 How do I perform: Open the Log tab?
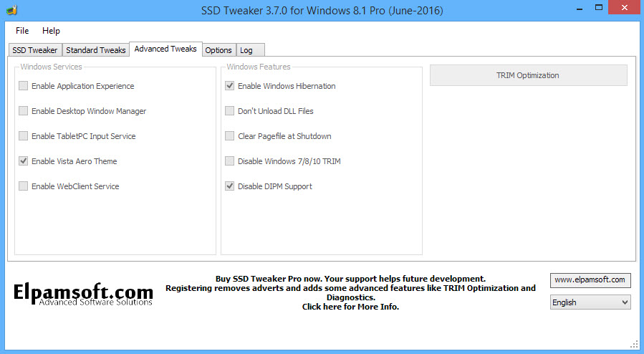coord(246,50)
